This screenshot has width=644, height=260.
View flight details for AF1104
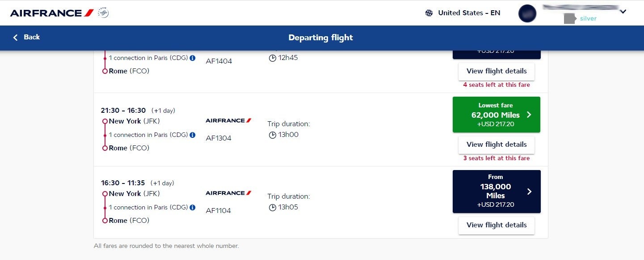(x=496, y=225)
